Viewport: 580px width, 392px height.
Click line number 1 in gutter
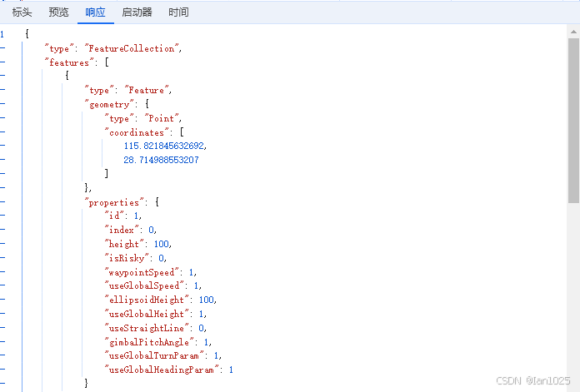(2, 34)
